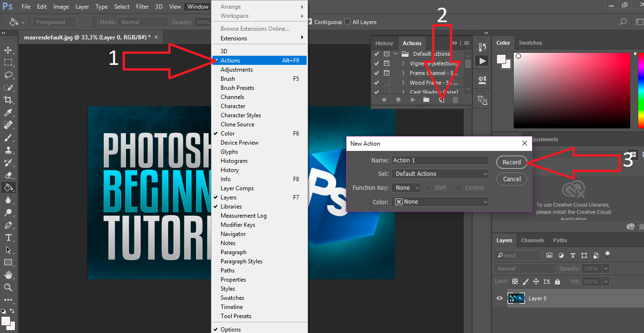Select the Brush tool in the toolbar
The image size is (644, 333).
[x=8, y=137]
